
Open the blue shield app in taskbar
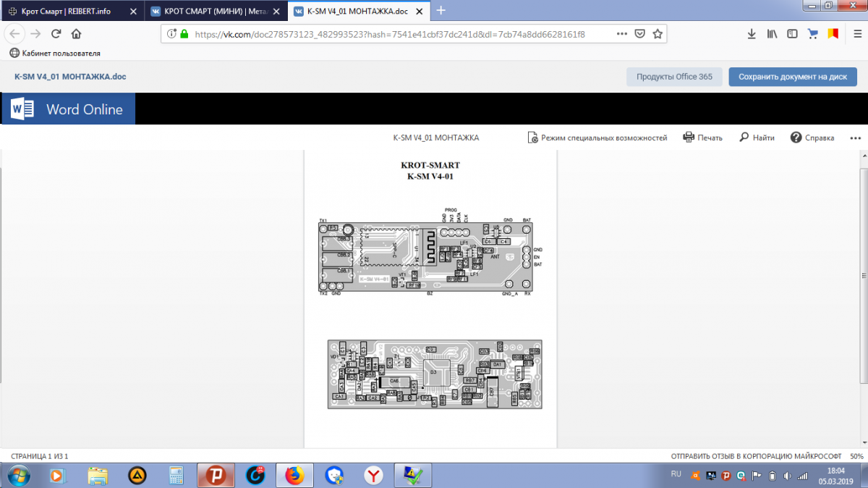334,476
